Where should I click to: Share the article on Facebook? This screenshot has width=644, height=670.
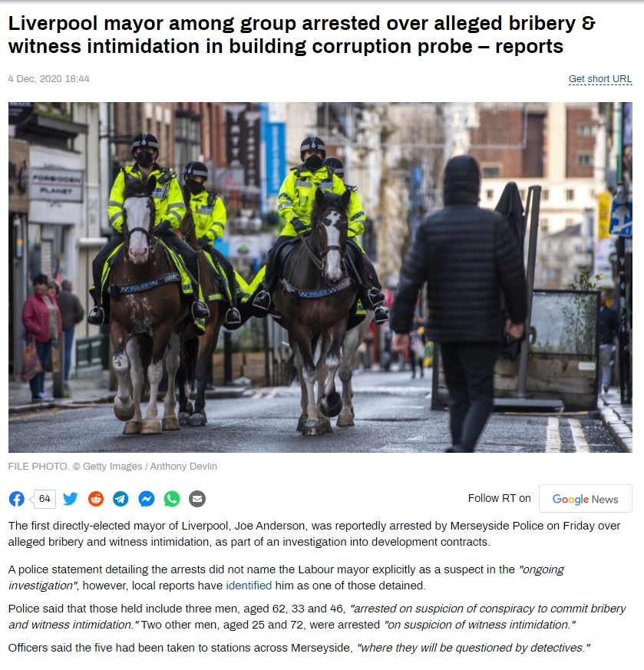pos(17,499)
